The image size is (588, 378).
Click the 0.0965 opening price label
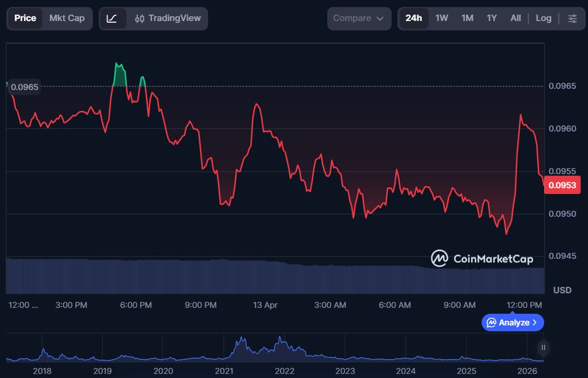(25, 87)
